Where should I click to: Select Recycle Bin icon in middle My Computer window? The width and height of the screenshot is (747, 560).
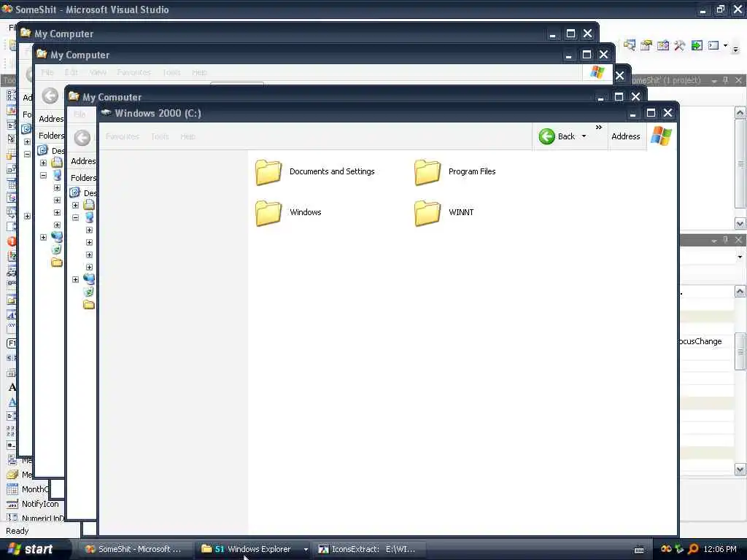pyautogui.click(x=57, y=249)
